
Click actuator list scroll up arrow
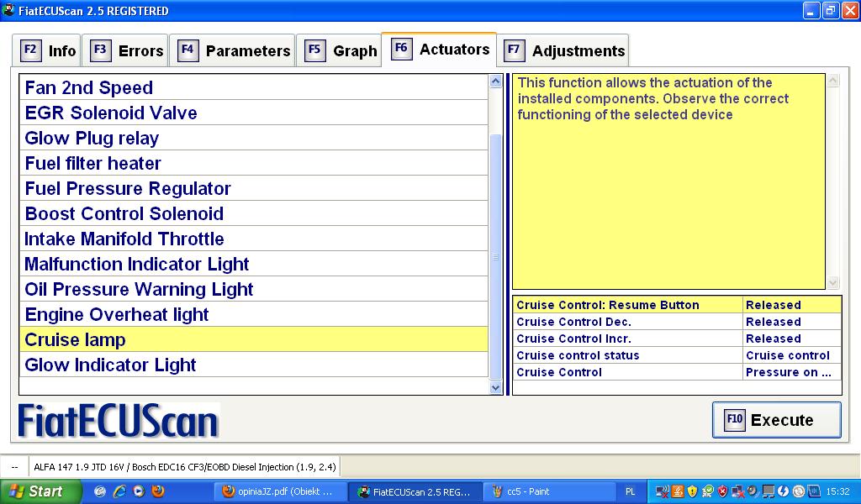point(495,81)
